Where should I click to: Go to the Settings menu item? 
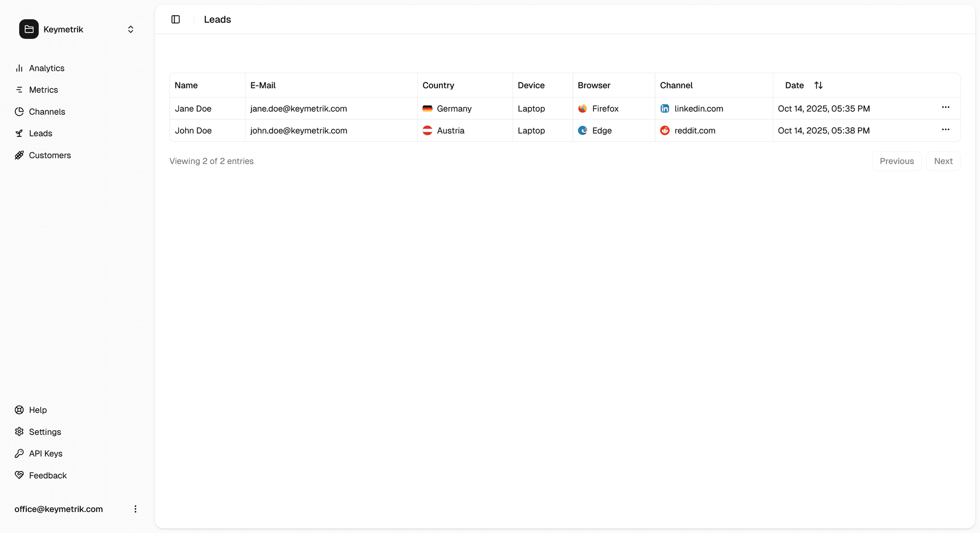pyautogui.click(x=45, y=432)
